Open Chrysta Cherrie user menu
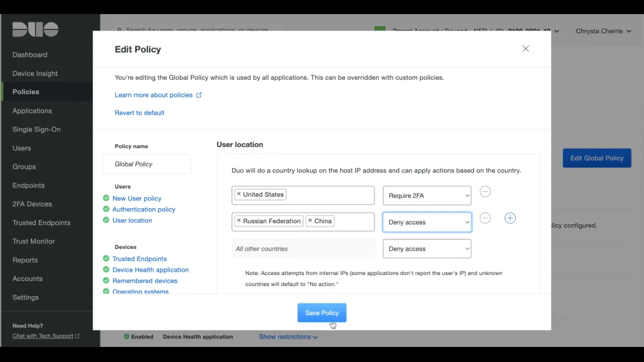 (x=603, y=31)
